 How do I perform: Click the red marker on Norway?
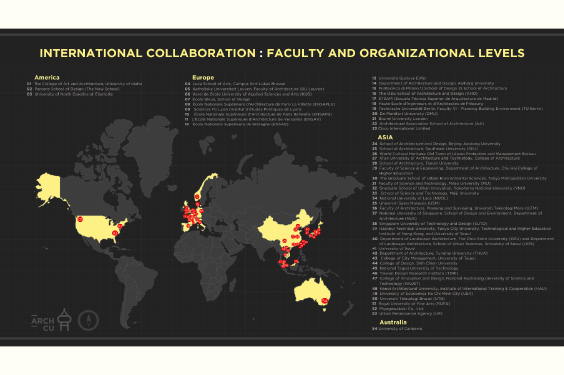pos(197,196)
